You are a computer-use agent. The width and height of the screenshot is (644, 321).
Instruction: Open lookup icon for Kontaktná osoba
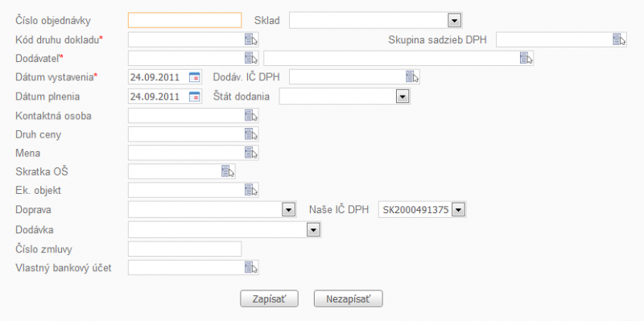pos(251,115)
